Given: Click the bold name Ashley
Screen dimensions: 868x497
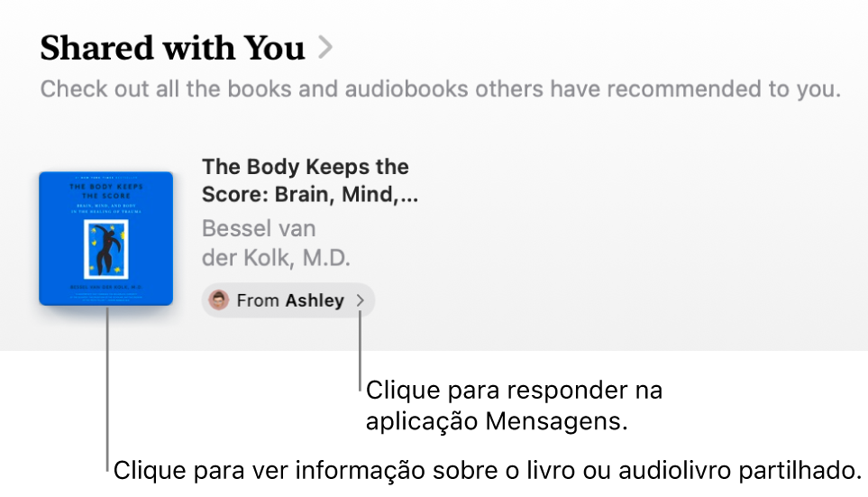Looking at the screenshot, I should (315, 300).
